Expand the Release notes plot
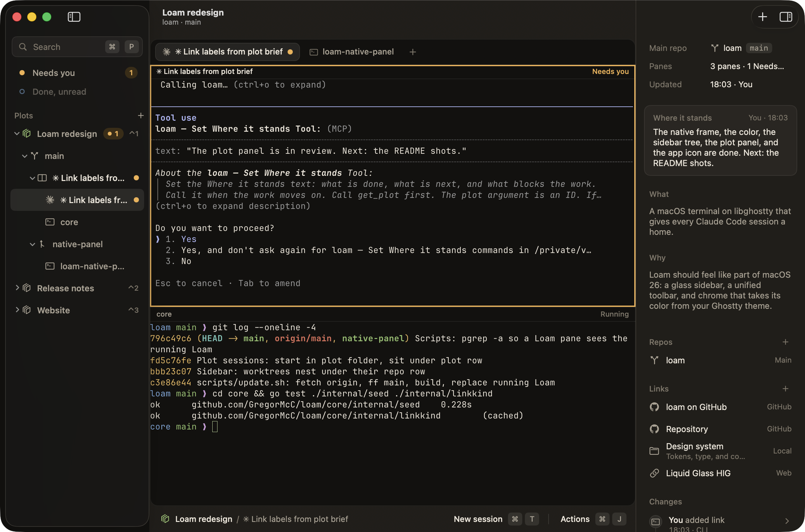 (17, 288)
